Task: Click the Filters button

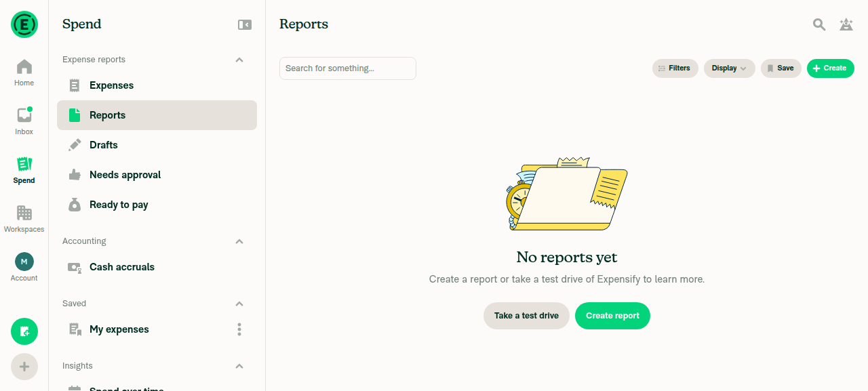Action: [675, 68]
